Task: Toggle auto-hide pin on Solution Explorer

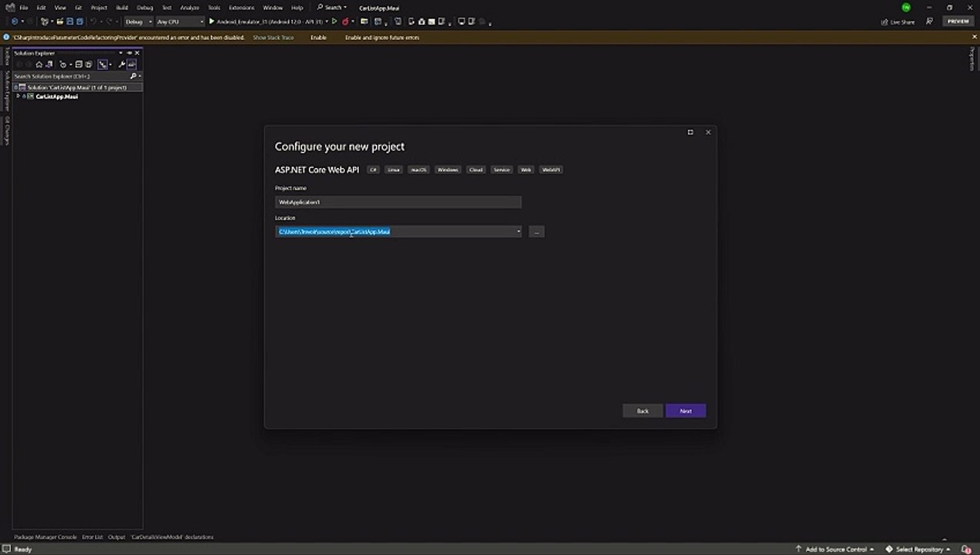Action: point(129,53)
